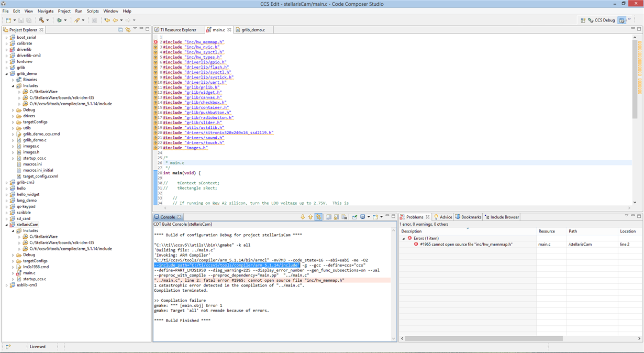This screenshot has width=644, height=353.
Task: Open the Build configuration dropdown arrow
Action: click(48, 20)
